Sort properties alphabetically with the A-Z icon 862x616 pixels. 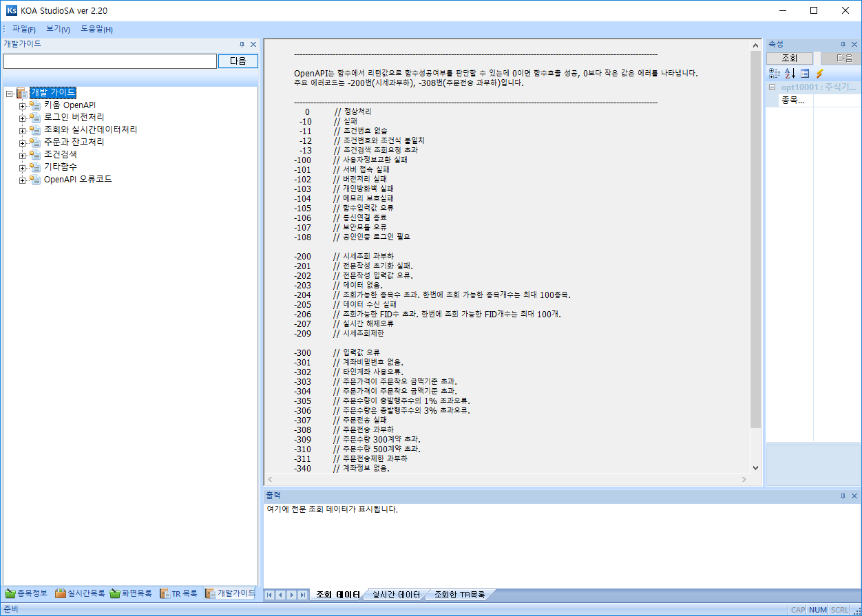pos(790,73)
